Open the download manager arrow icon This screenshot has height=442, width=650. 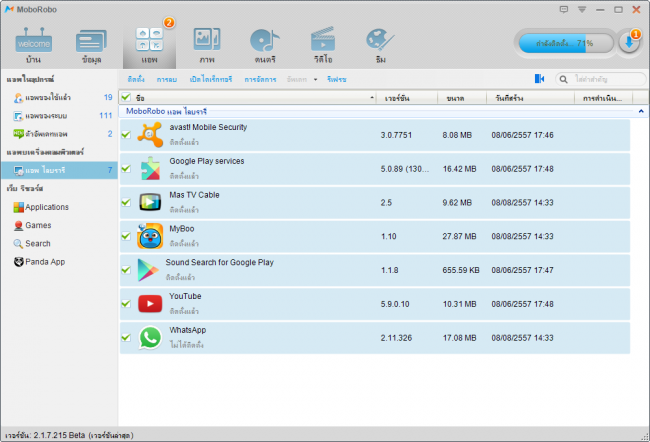(x=629, y=43)
